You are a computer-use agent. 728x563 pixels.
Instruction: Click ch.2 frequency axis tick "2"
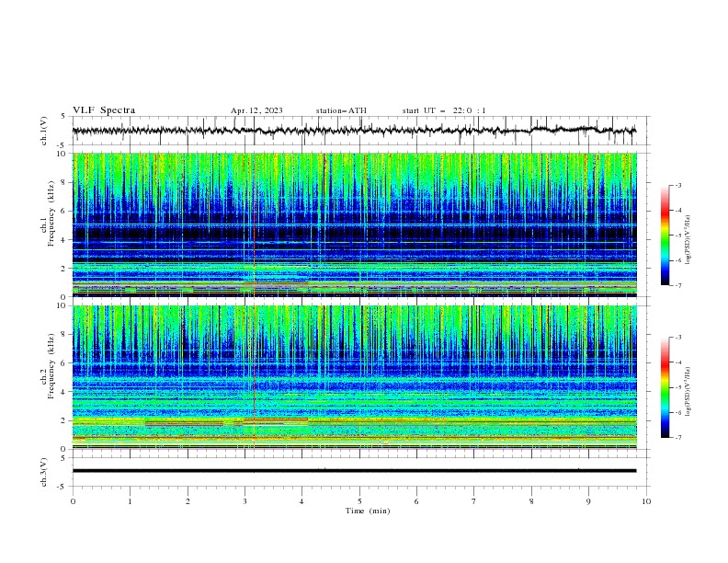click(x=65, y=420)
